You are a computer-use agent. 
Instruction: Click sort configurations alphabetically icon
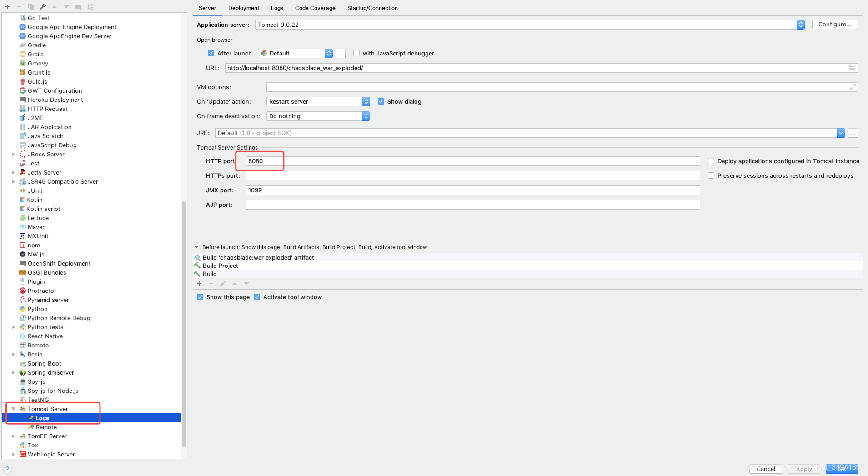[x=90, y=7]
